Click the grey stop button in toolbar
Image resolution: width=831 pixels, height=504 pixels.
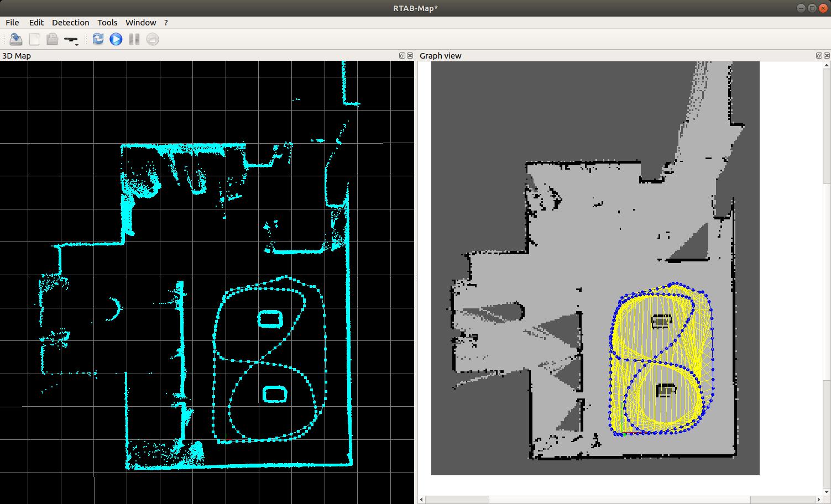tap(153, 39)
